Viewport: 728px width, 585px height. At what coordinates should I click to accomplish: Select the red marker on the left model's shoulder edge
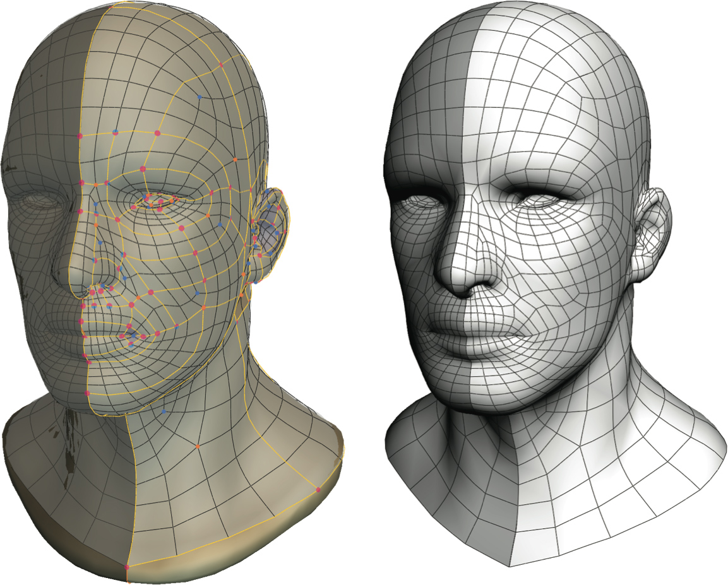(x=318, y=490)
